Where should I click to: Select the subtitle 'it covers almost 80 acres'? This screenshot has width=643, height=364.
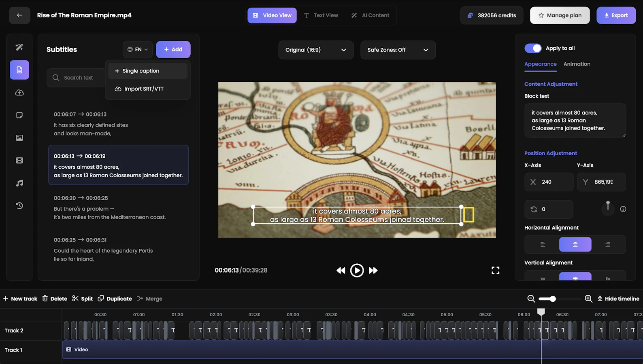click(119, 165)
